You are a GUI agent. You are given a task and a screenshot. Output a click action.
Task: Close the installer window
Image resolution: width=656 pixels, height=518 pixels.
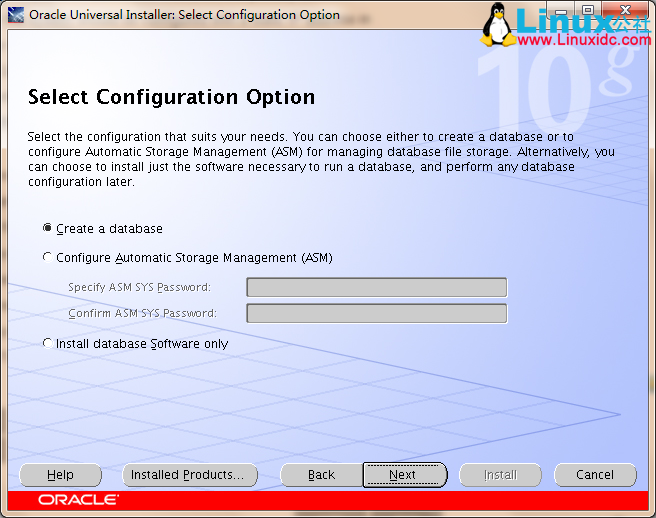(625, 10)
